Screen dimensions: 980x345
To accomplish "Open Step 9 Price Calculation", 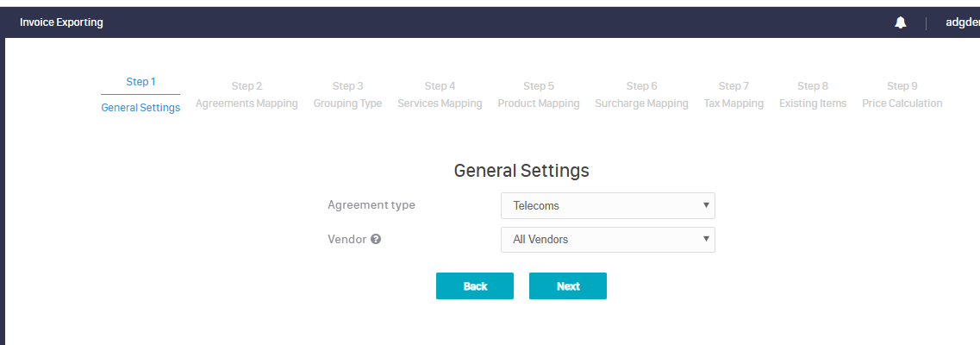I will (902, 95).
